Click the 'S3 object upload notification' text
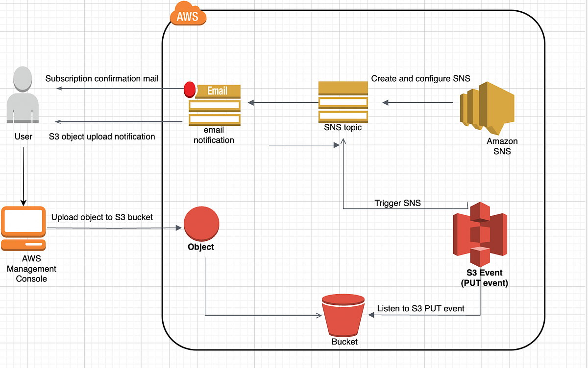Image resolution: width=588 pixels, height=368 pixels. (102, 137)
